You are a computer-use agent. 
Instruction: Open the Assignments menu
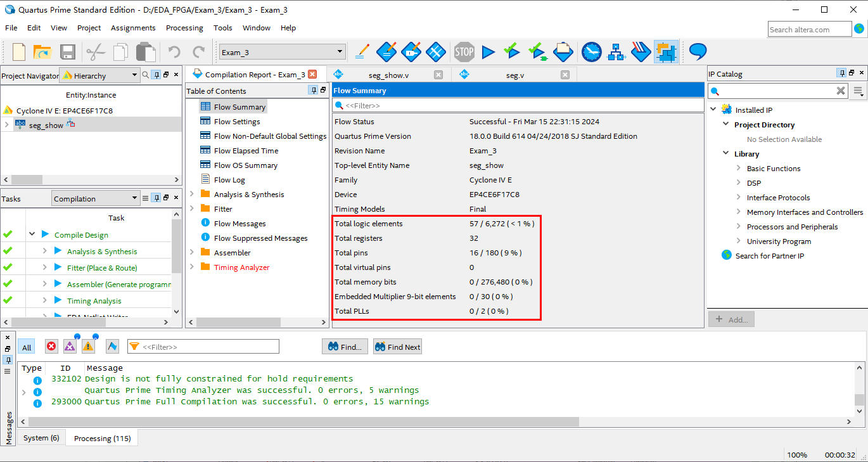click(133, 28)
